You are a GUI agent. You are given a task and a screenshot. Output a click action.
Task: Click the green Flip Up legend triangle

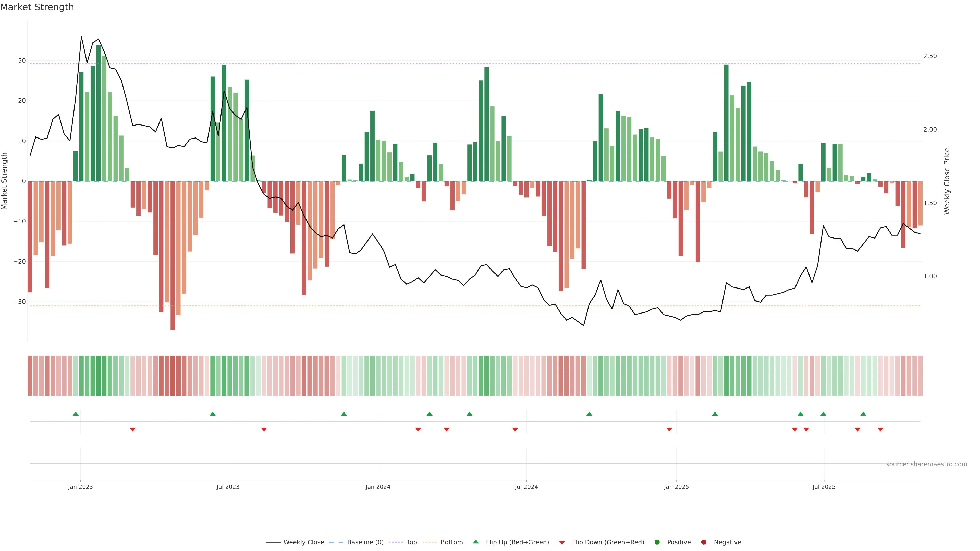pos(475,542)
